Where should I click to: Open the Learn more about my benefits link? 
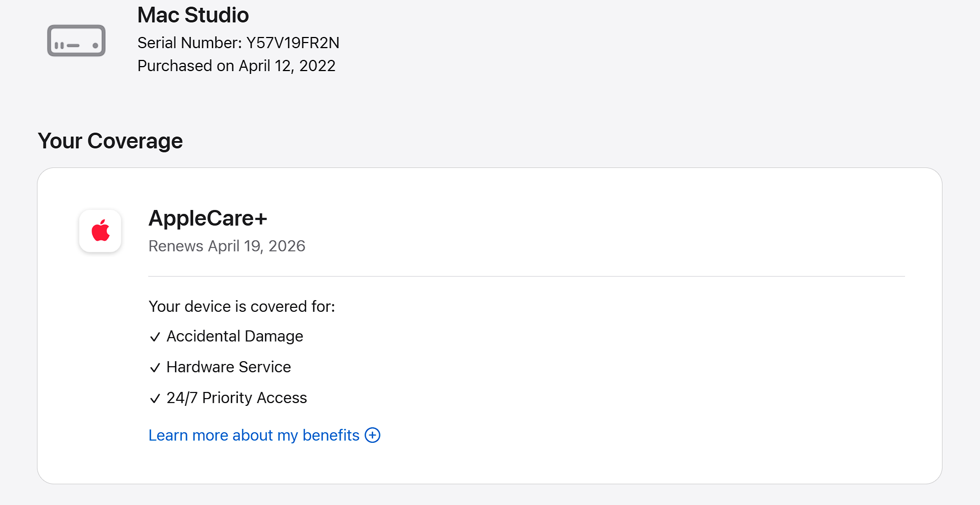pos(253,435)
